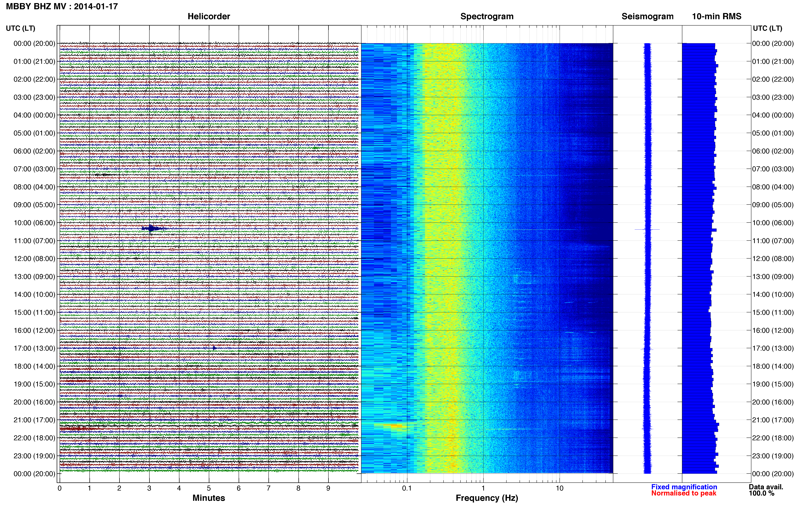This screenshot has height=508, width=812.
Task: Click the '5' minutes tick label
Action: coord(209,488)
